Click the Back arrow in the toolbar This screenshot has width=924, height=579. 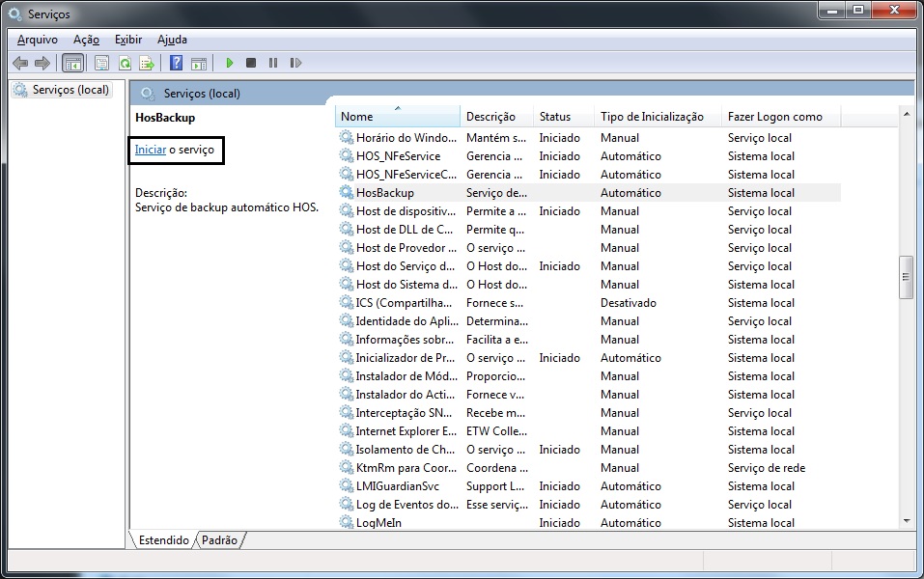[x=20, y=64]
